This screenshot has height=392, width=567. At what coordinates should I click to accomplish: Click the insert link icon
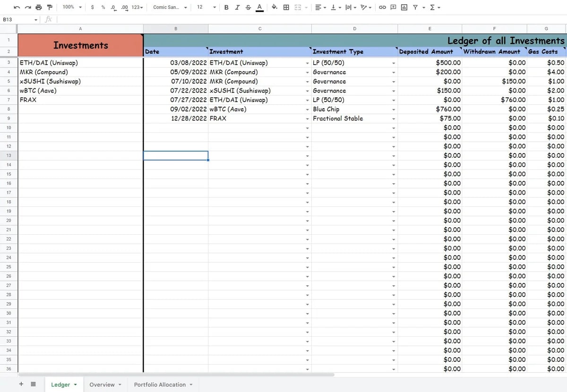(x=383, y=8)
